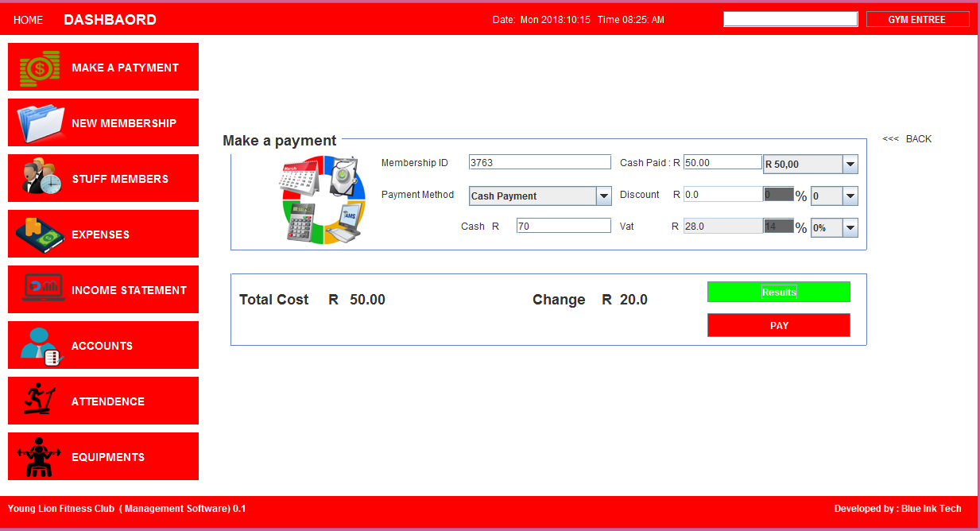Click the Accounts person icon

[x=42, y=346]
